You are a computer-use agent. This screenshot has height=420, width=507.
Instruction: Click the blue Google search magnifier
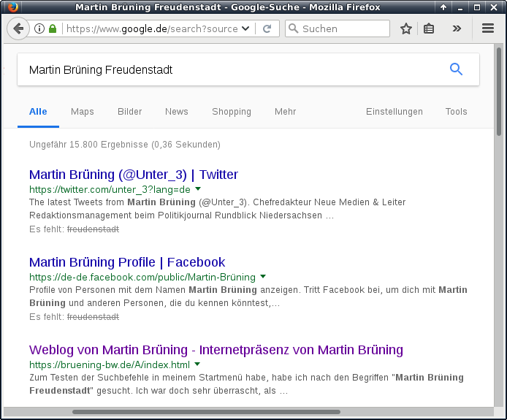457,69
